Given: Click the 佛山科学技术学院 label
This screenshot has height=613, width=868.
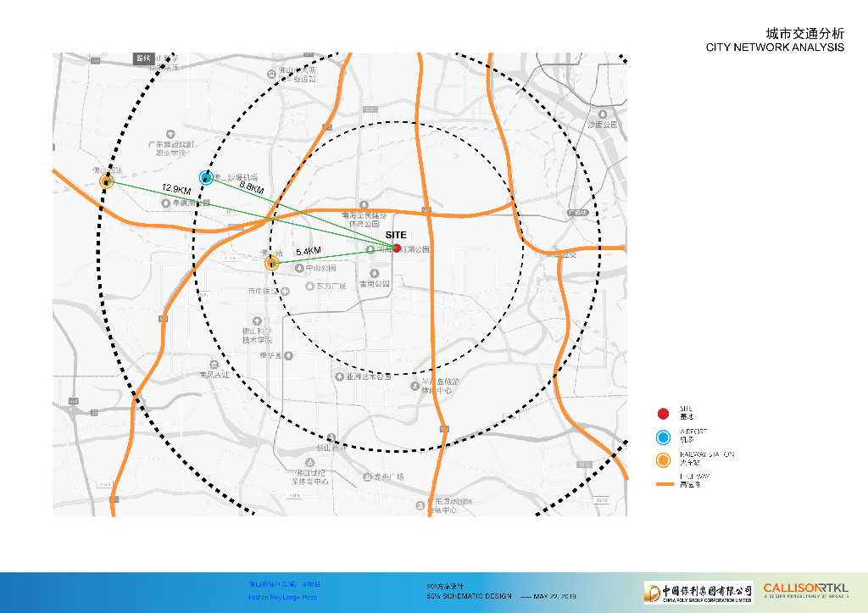Looking at the screenshot, I should 257,335.
